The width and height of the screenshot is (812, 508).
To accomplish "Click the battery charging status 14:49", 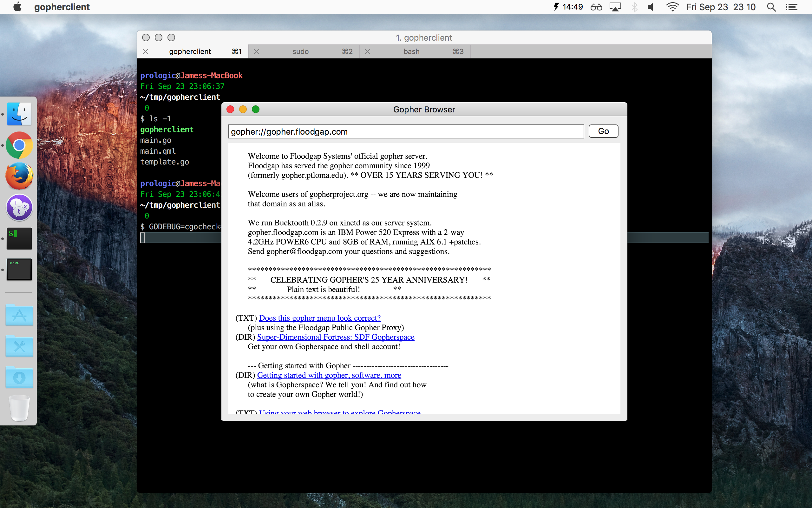I will click(568, 7).
